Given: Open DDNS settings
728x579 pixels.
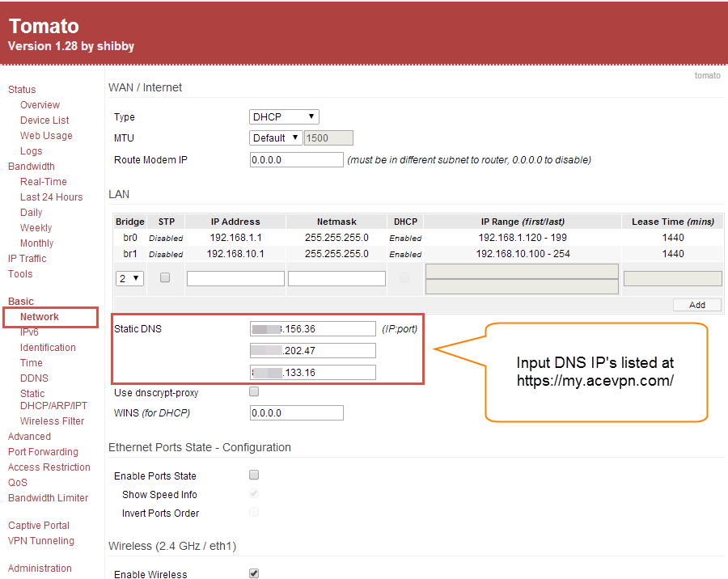Looking at the screenshot, I should click(x=34, y=378).
